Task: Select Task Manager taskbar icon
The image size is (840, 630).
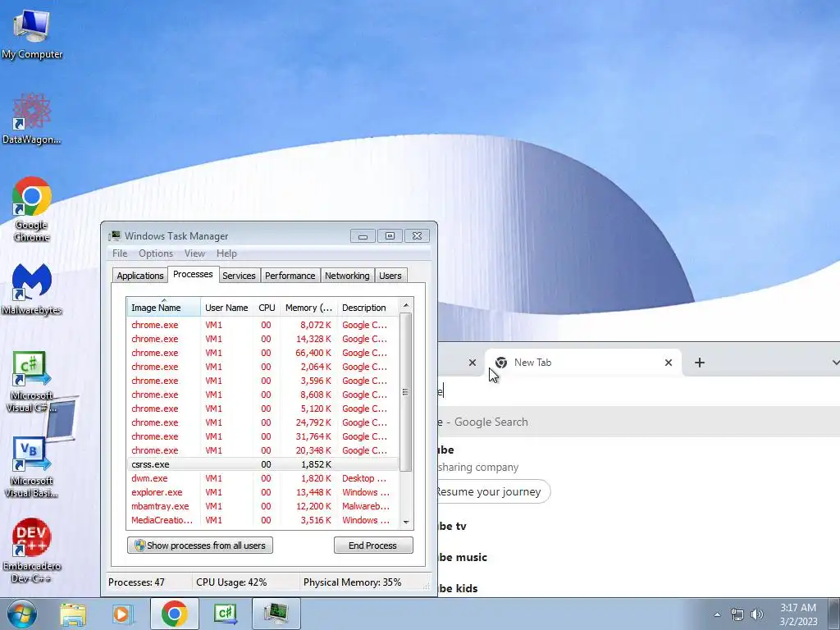Action: tap(276, 614)
